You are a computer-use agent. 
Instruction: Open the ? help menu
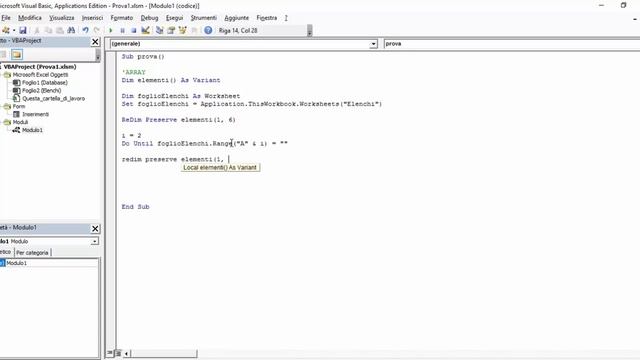[286, 18]
